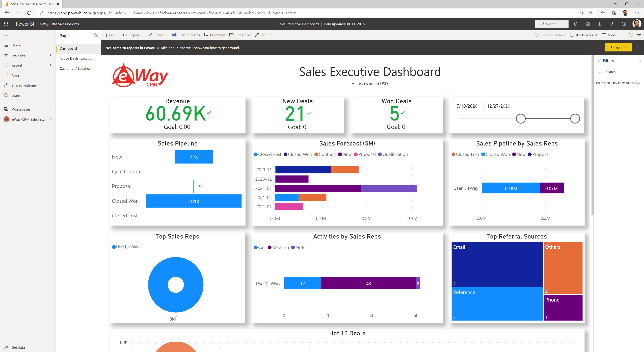Open the browser collections icon
The height and width of the screenshot is (352, 644).
tap(614, 13)
